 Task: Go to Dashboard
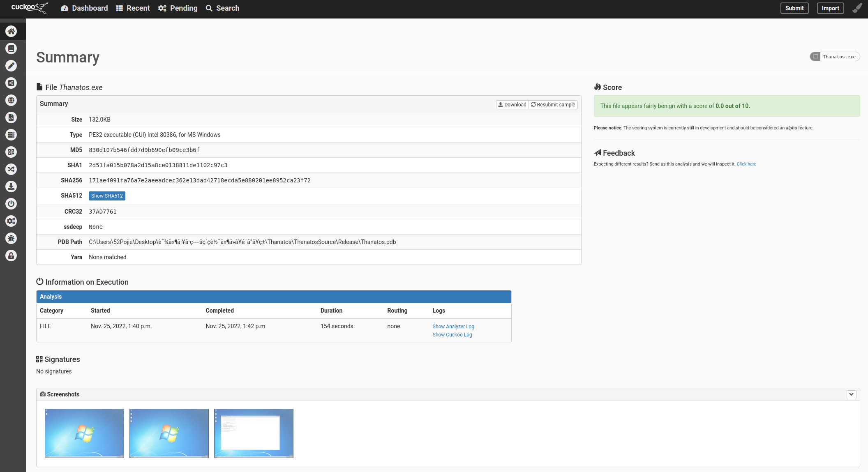click(84, 8)
